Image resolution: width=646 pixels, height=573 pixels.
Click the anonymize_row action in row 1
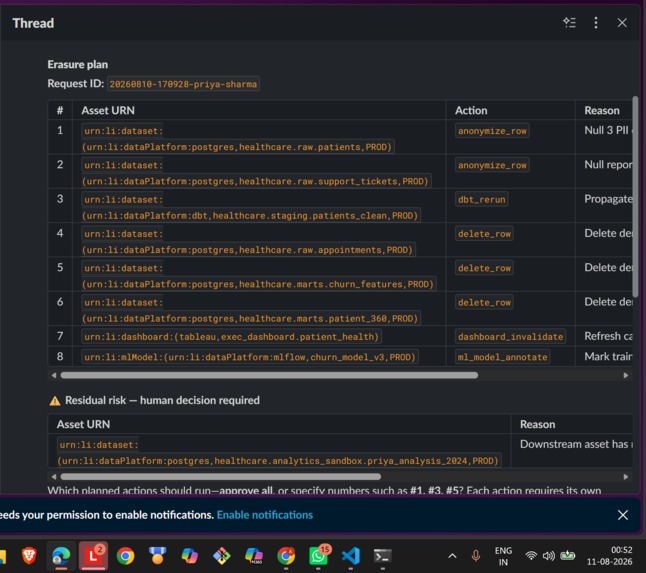click(492, 131)
